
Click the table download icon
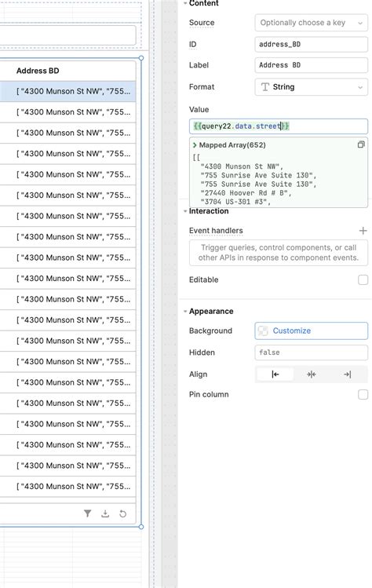[105, 513]
